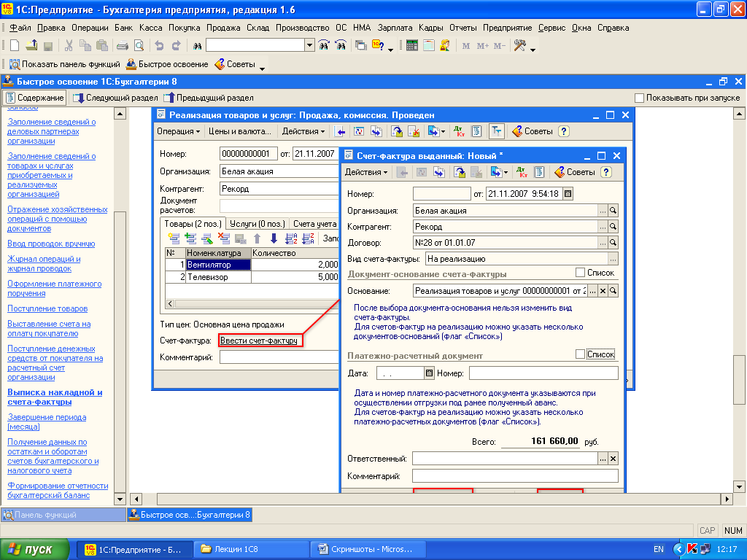This screenshot has height=560, width=747.
Task: Open the Файл menu
Action: [20, 28]
